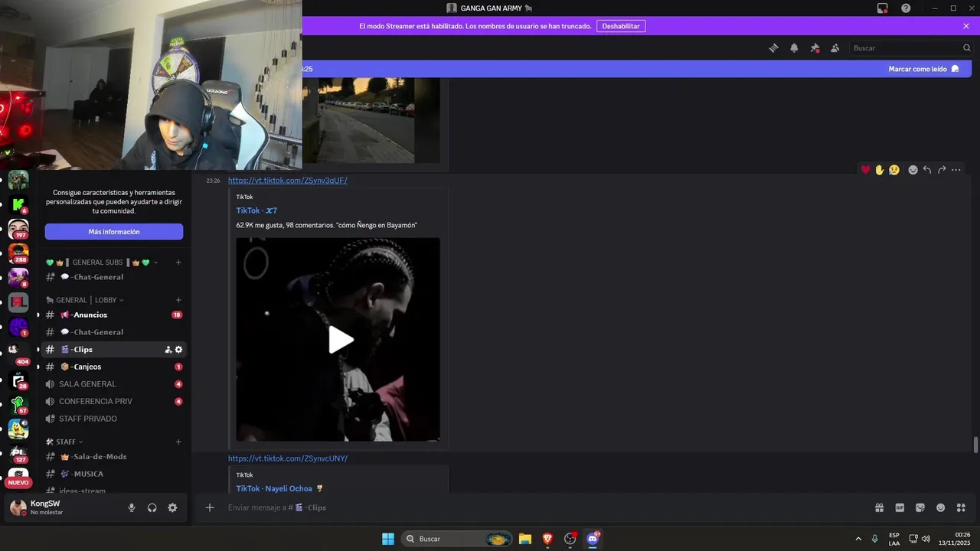Open tiktok link ending ZSynvcUNY
Viewport: 980px width, 551px height.
pos(288,458)
